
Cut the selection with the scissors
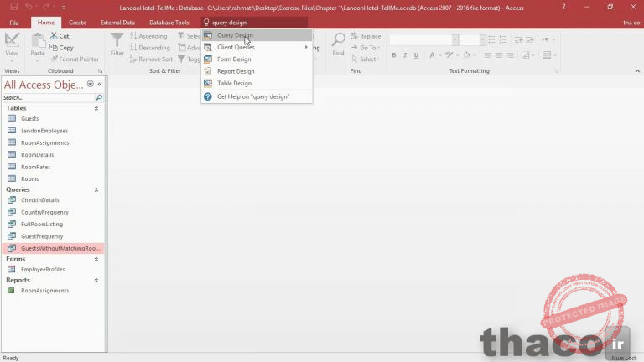60,36
